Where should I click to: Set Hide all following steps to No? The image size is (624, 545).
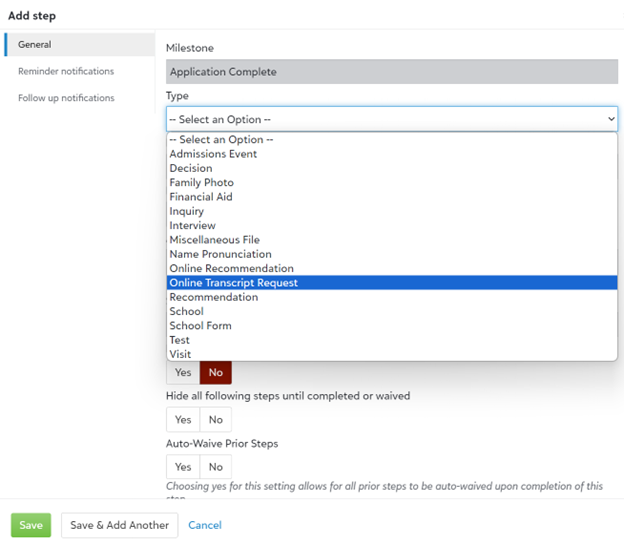click(216, 420)
